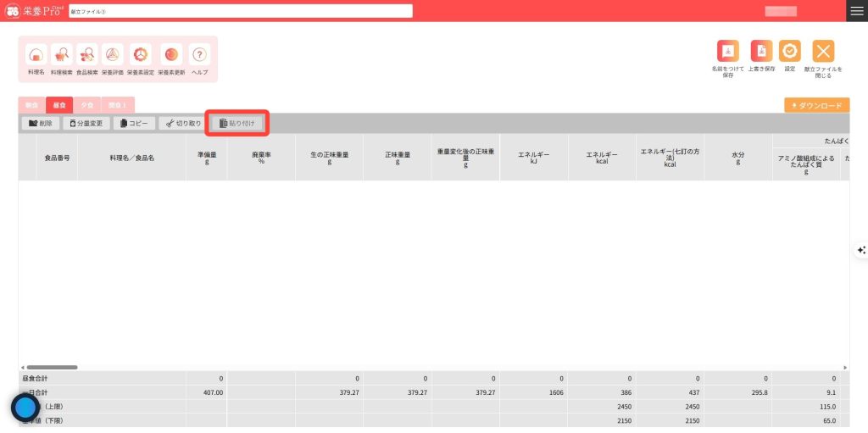Click the 献立ファイル name input field
This screenshot has width=868, height=433.
pyautogui.click(x=240, y=11)
